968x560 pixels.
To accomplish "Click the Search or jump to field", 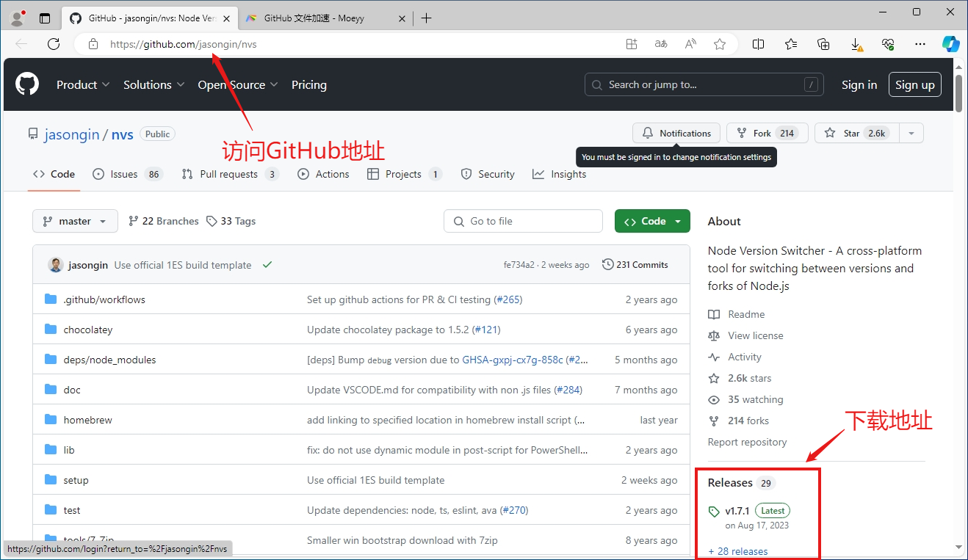I will coord(704,84).
